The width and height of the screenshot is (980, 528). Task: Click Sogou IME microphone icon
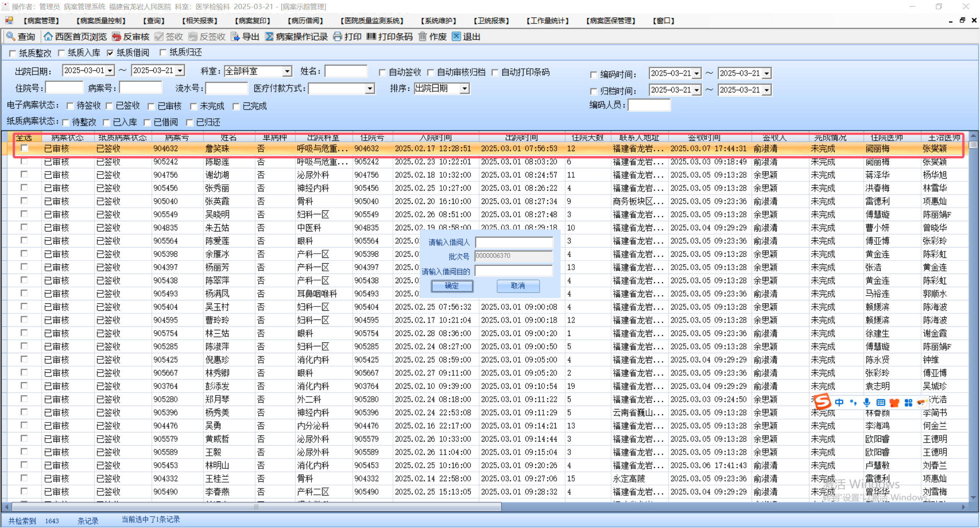pyautogui.click(x=867, y=403)
